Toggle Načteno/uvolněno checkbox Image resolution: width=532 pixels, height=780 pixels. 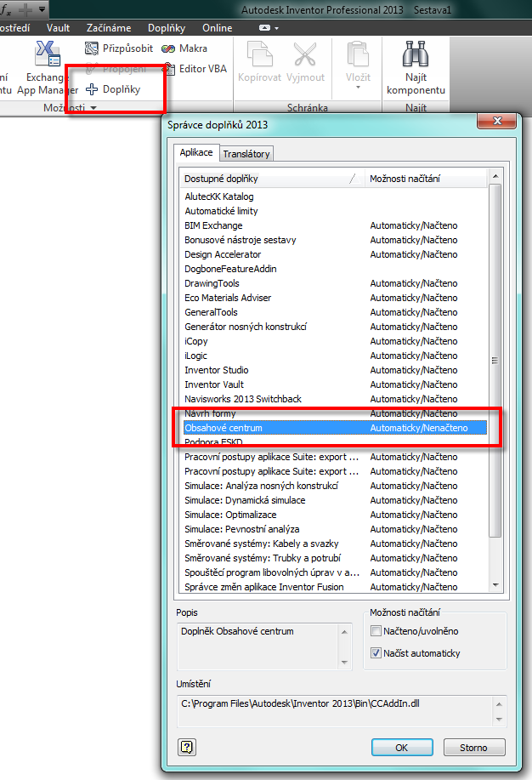point(376,631)
